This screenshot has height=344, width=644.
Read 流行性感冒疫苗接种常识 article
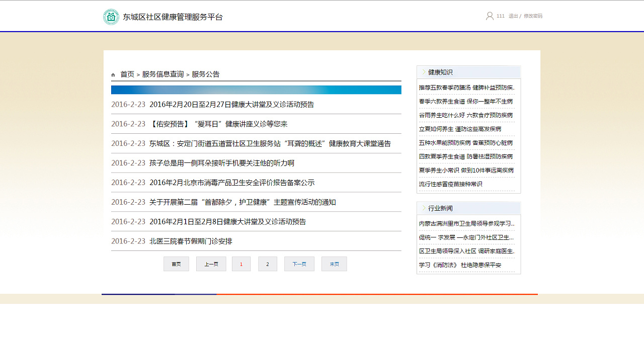coord(451,184)
